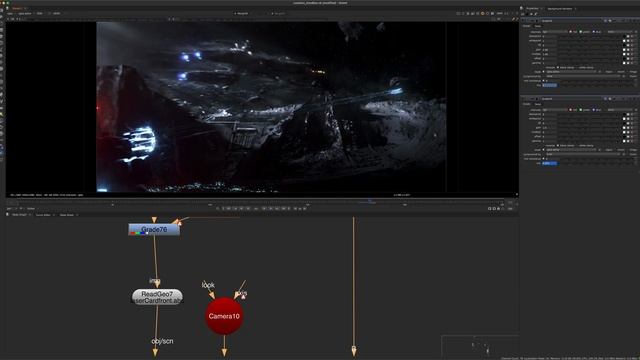The image size is (640, 360).
Task: Open Node tab in upper Grade panel
Action: point(538,26)
